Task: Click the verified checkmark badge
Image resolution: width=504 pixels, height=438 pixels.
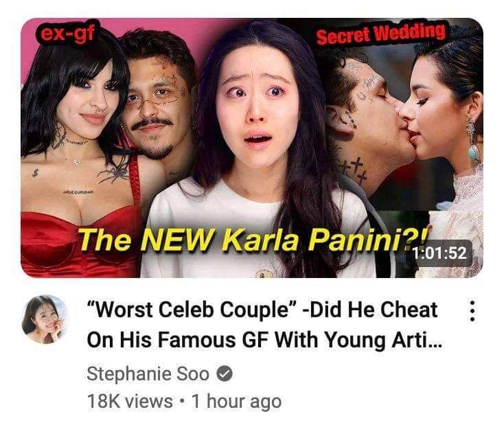Action: point(225,373)
